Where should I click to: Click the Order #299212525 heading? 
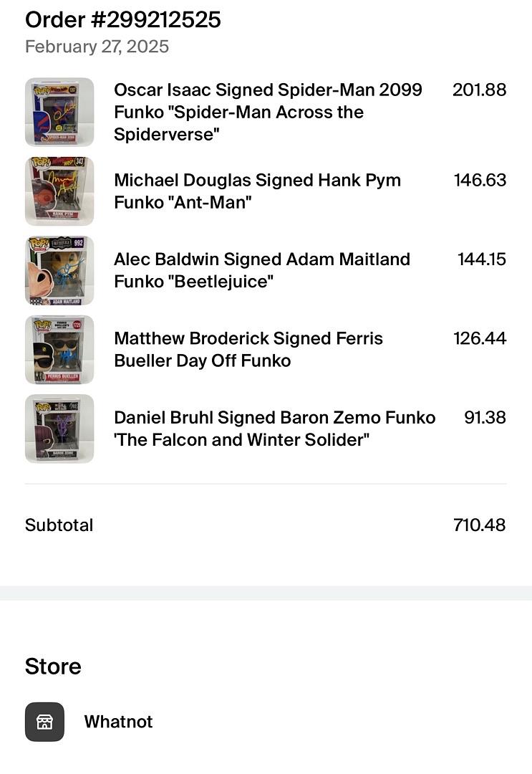point(123,20)
